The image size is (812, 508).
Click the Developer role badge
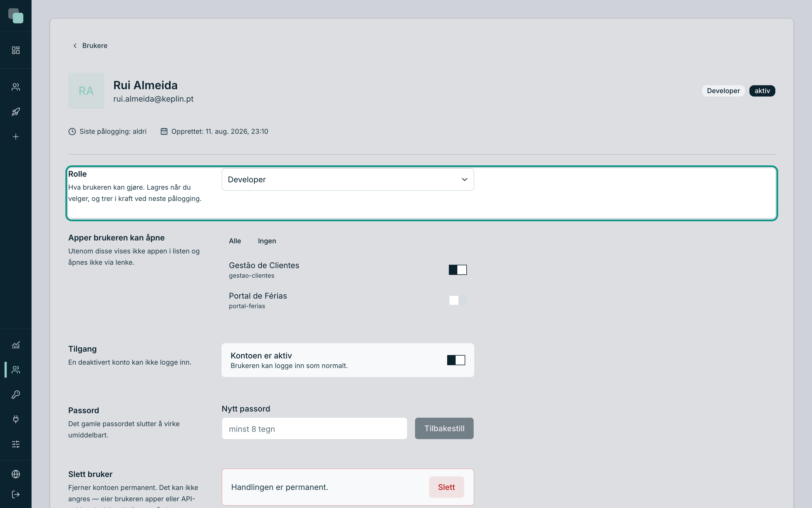[723, 91]
